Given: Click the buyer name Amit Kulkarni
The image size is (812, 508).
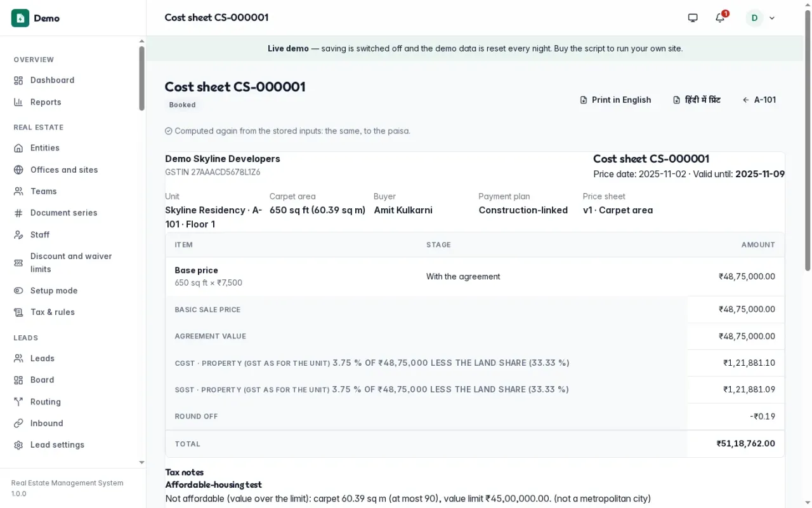Looking at the screenshot, I should coord(403,210).
